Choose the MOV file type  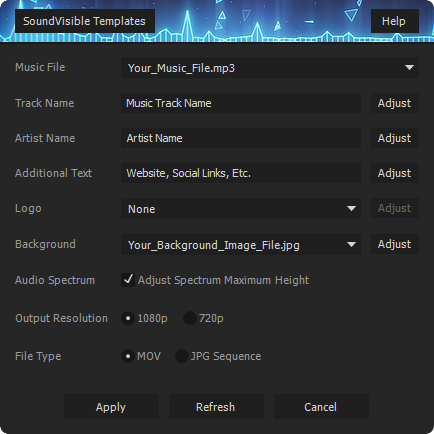point(128,356)
